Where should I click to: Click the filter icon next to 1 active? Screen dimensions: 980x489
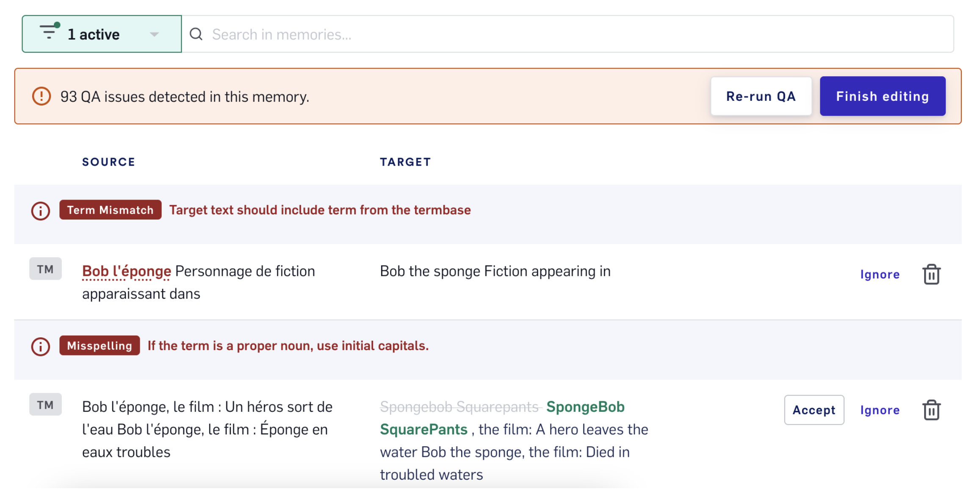click(x=50, y=31)
